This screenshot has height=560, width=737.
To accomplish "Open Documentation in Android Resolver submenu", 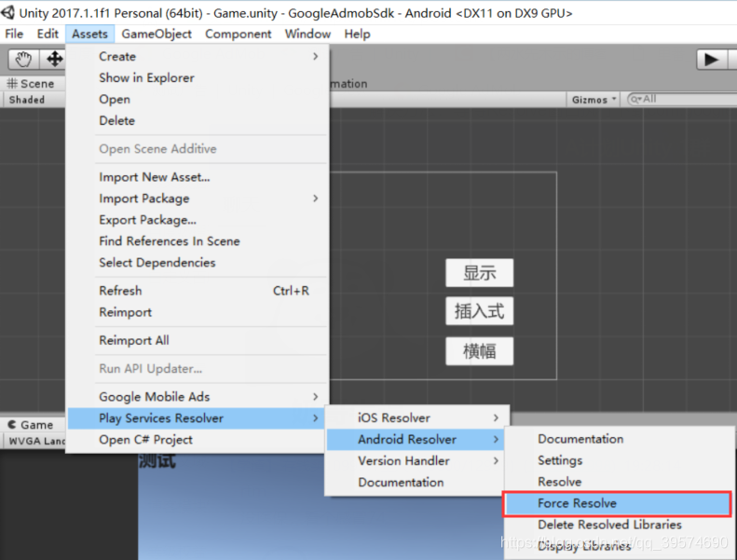I will click(x=619, y=439).
